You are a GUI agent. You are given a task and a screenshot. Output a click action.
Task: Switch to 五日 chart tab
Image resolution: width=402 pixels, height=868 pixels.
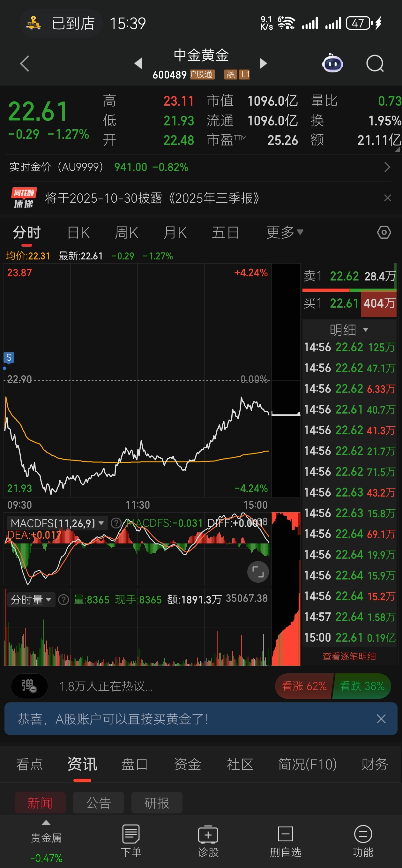pyautogui.click(x=225, y=233)
